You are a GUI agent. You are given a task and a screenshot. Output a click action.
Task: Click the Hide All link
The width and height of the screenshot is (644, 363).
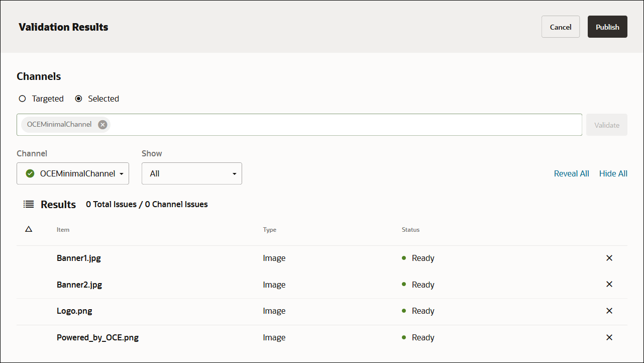click(613, 173)
